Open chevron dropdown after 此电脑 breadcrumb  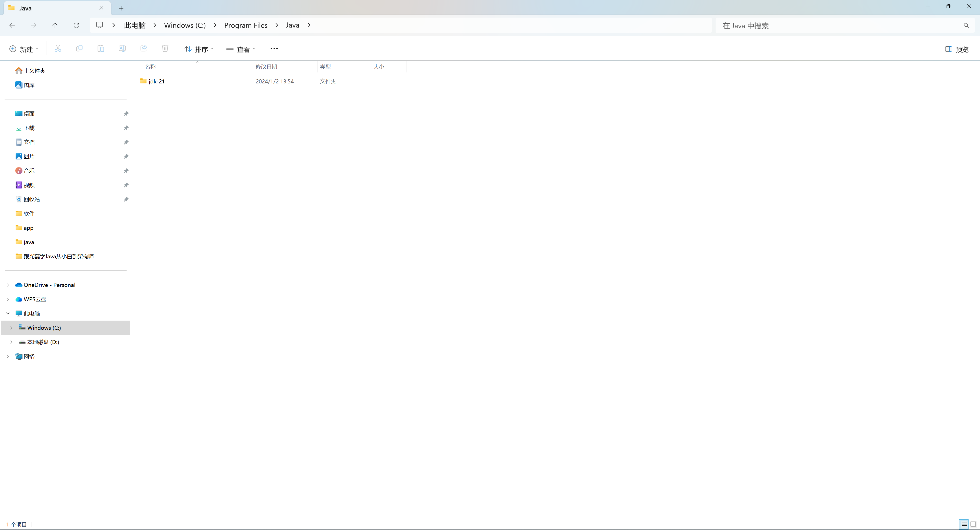pyautogui.click(x=155, y=25)
